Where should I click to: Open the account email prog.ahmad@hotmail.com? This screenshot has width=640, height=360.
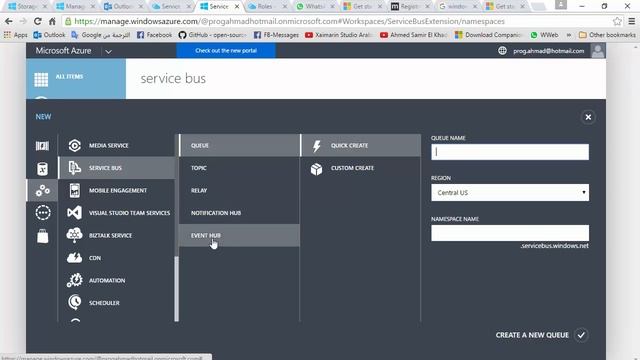pos(549,51)
